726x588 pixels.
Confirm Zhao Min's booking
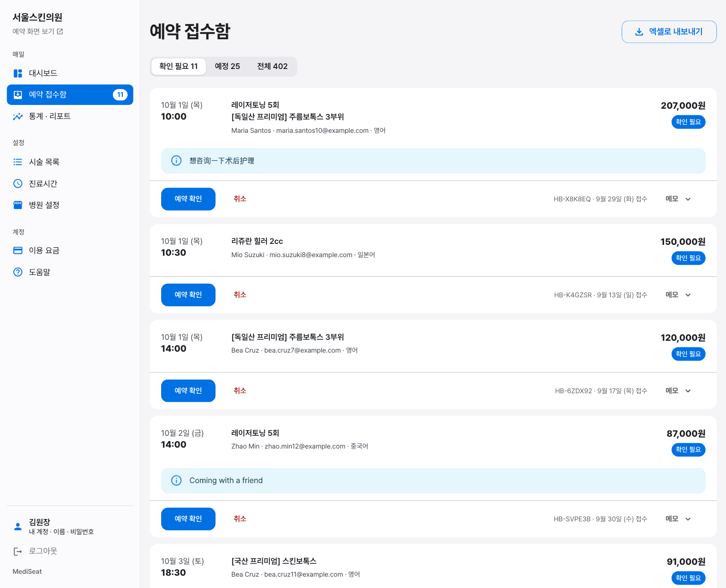tap(188, 519)
